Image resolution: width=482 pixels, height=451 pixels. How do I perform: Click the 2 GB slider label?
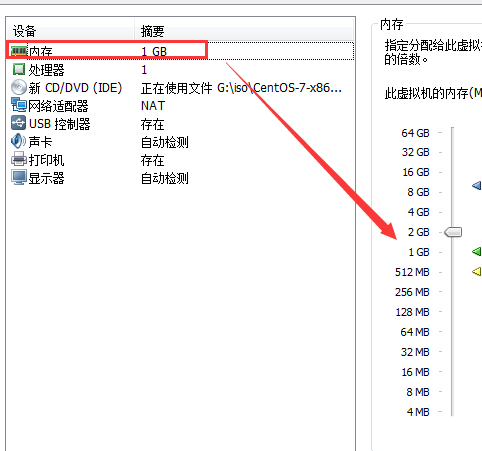(418, 232)
